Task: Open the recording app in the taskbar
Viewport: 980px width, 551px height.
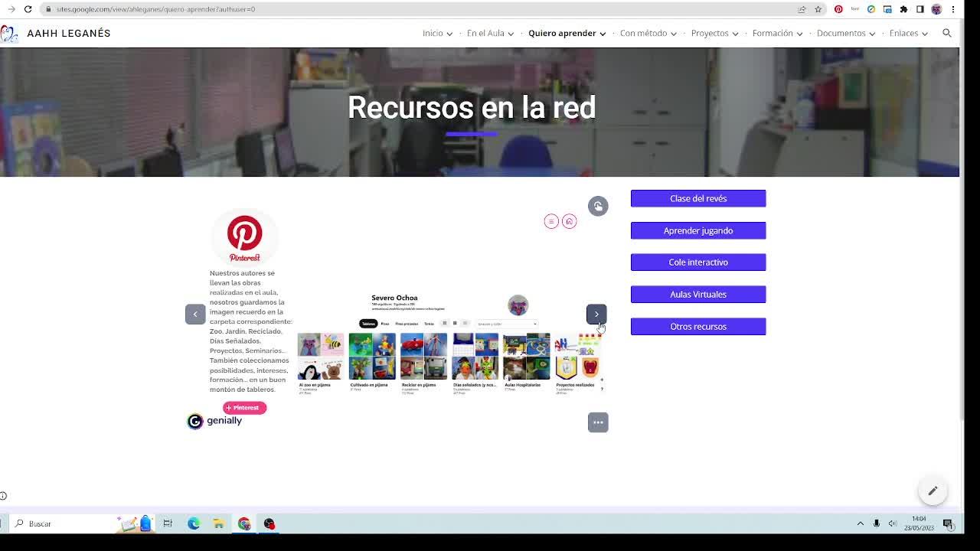Action: click(269, 523)
